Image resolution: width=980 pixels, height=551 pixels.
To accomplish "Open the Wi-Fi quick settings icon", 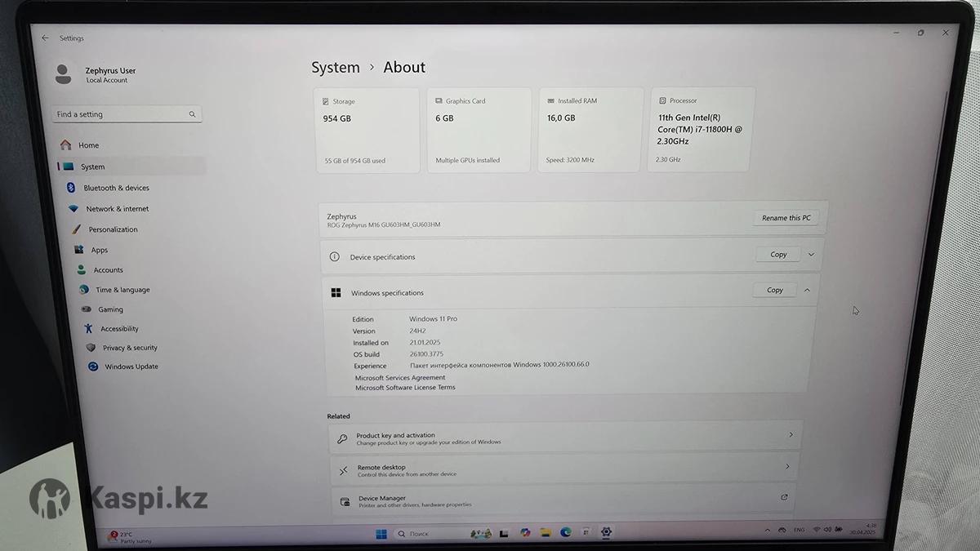I will click(816, 530).
